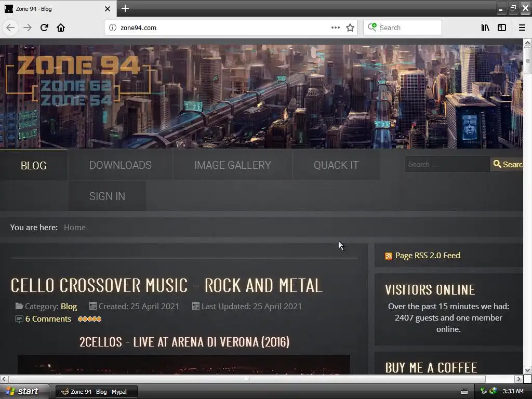Reload the page with the refresh icon
The height and width of the screenshot is (399, 532).
click(44, 28)
